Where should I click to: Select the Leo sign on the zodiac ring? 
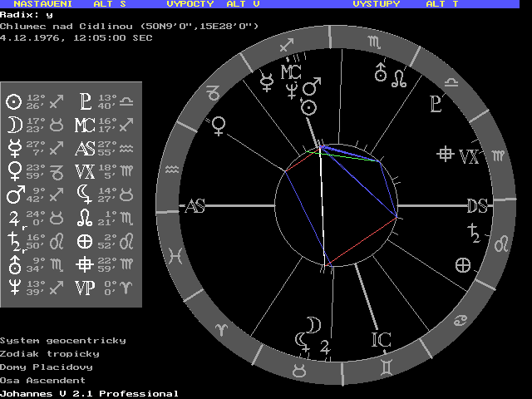pyautogui.click(x=502, y=244)
